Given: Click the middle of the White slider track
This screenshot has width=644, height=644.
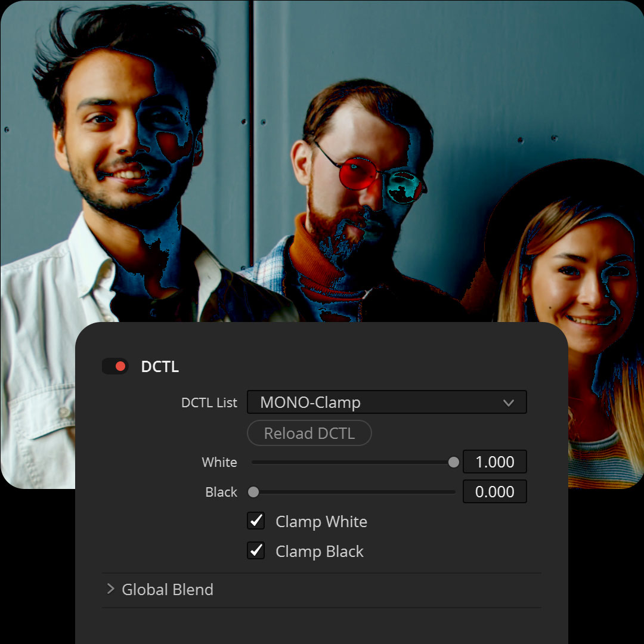Looking at the screenshot, I should [353, 462].
